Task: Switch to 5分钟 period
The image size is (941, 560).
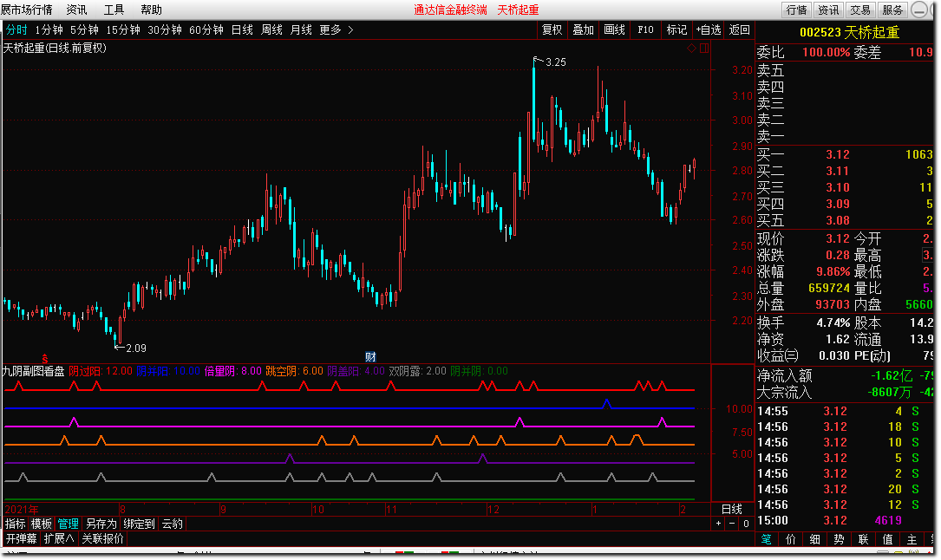Action: click(84, 29)
